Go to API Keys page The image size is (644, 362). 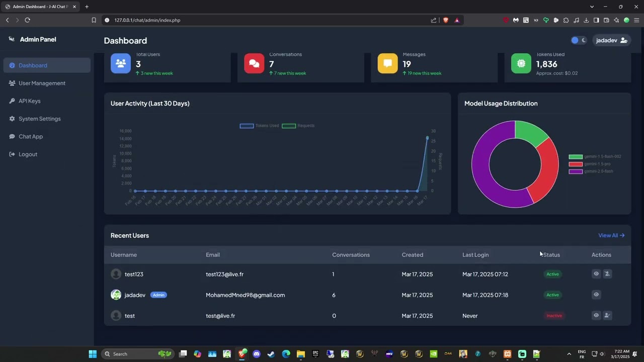coord(47,101)
